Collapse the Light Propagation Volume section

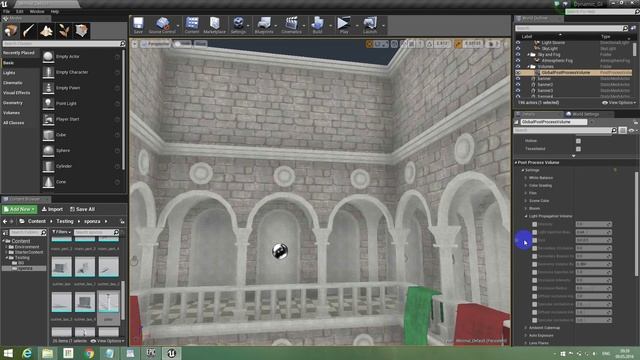click(526, 216)
